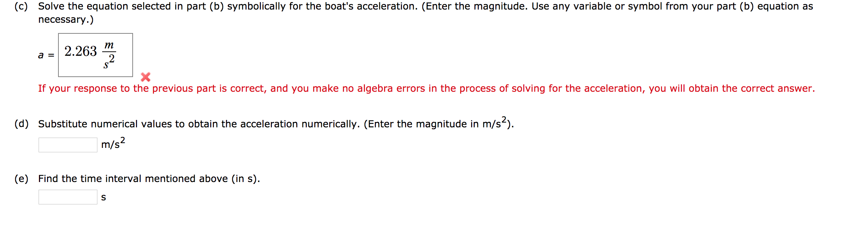Click the part (e) question label
This screenshot has width=868, height=229.
pos(149,178)
